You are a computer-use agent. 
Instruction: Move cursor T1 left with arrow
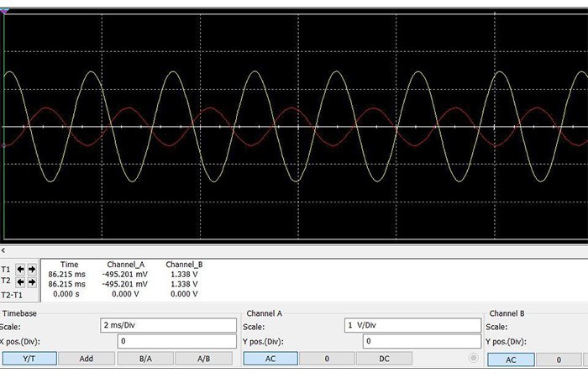click(x=20, y=270)
